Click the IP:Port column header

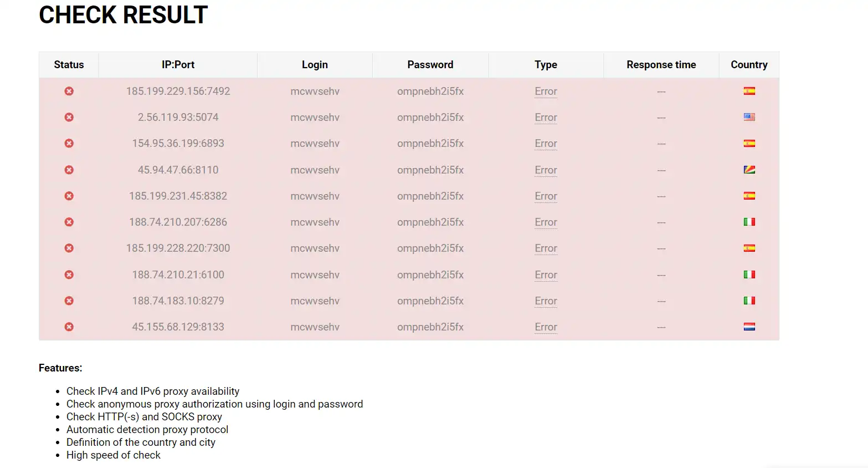tap(178, 65)
